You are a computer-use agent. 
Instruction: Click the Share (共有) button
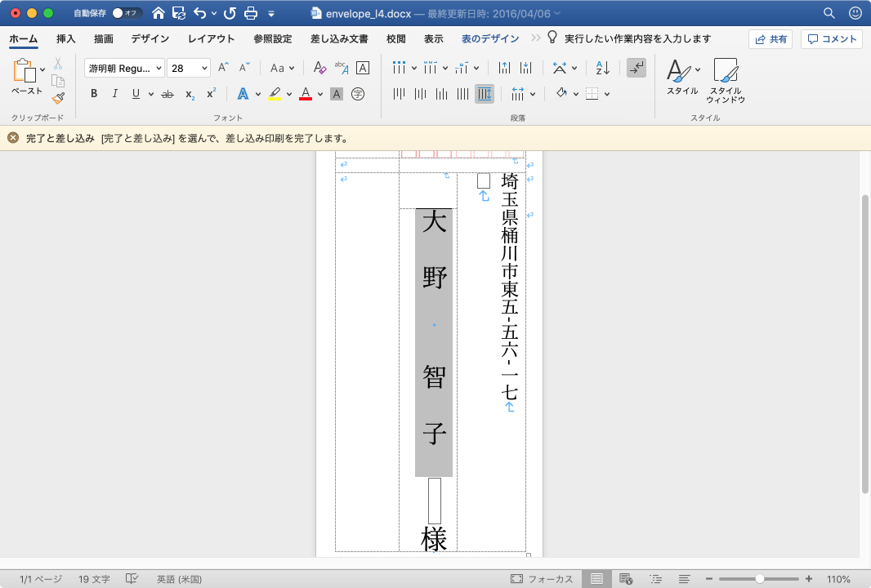pyautogui.click(x=770, y=39)
